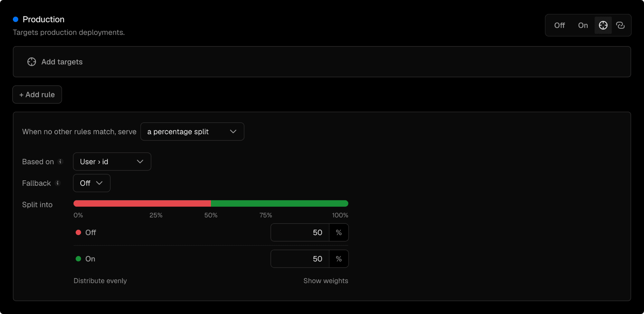Set Production flag to On in the switcher
This screenshot has height=314, width=644.
[x=583, y=25]
